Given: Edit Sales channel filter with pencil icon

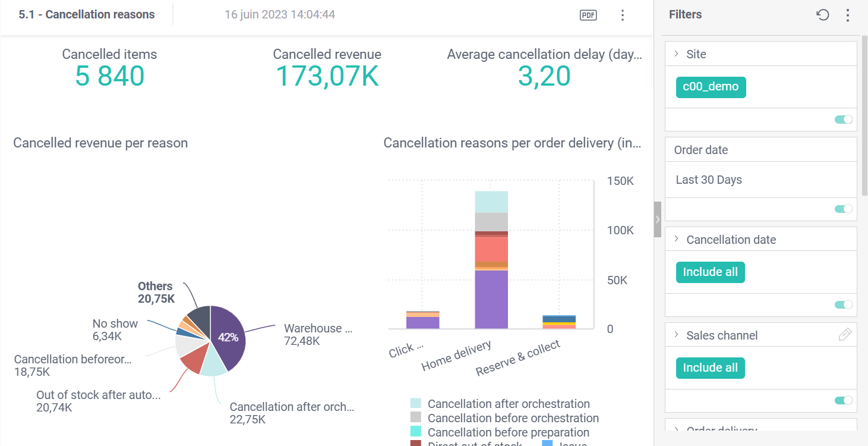Looking at the screenshot, I should (845, 335).
